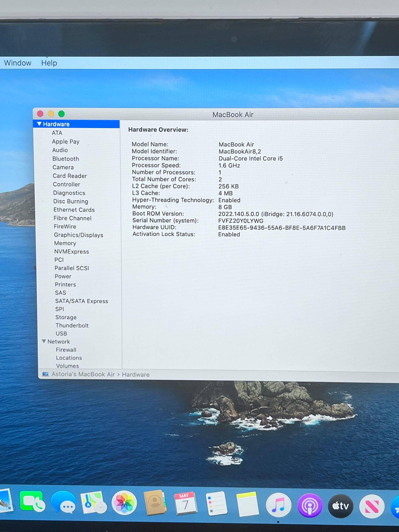Select USB in the sidebar
Image resolution: width=399 pixels, height=532 pixels.
click(61, 334)
